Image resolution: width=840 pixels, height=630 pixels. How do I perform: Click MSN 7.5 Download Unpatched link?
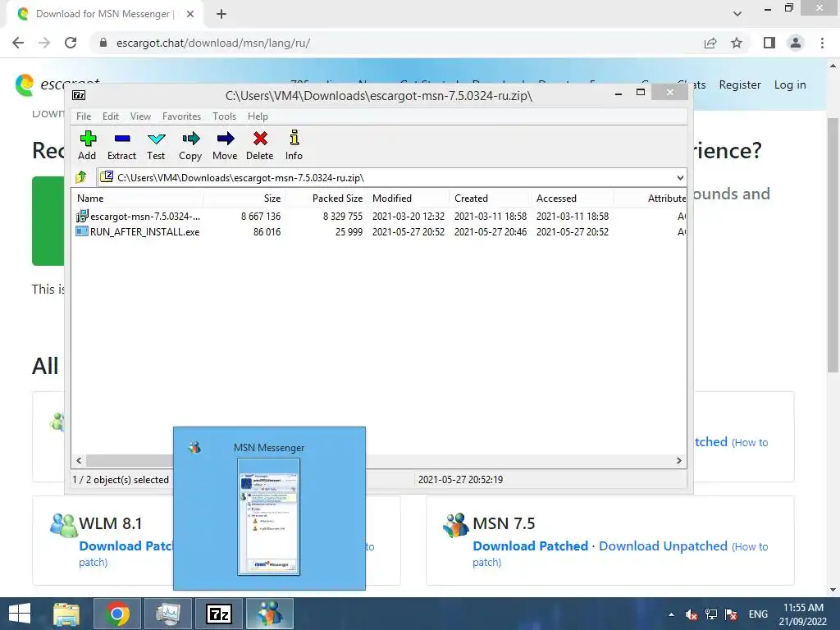coord(663,546)
